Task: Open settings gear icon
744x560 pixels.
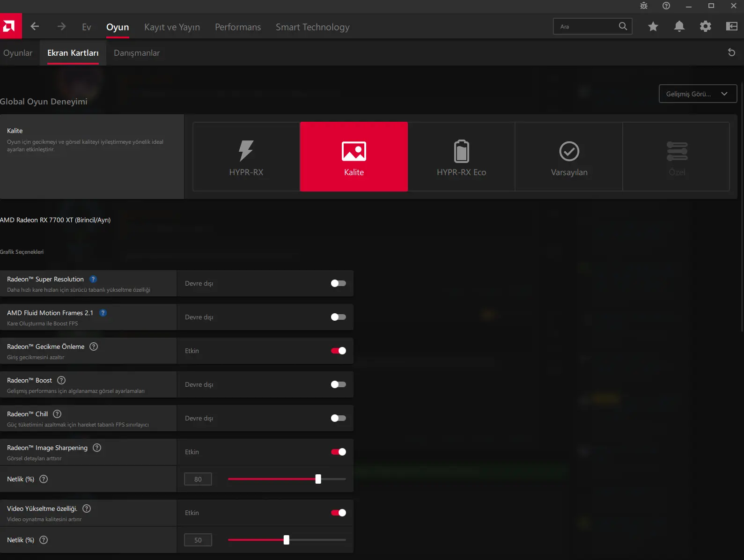Action: pyautogui.click(x=706, y=27)
